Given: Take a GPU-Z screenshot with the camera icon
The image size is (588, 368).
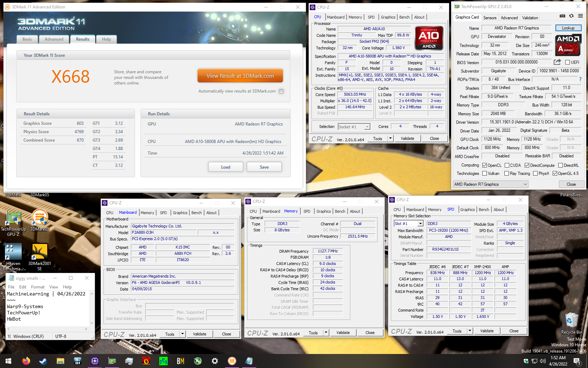Looking at the screenshot, I should pos(562,16).
